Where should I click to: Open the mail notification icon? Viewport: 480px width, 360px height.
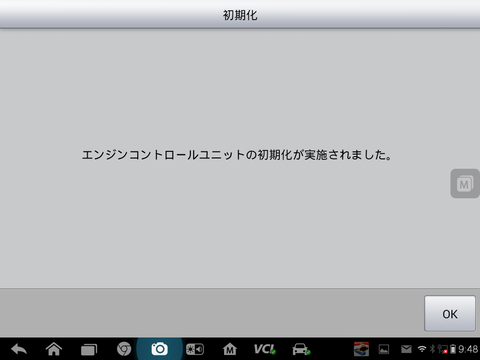pos(406,349)
